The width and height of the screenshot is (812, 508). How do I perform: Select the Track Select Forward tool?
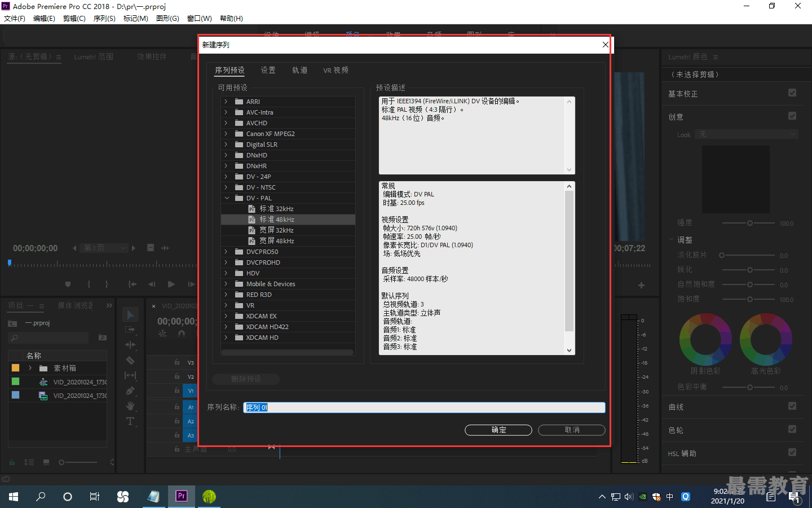[130, 330]
